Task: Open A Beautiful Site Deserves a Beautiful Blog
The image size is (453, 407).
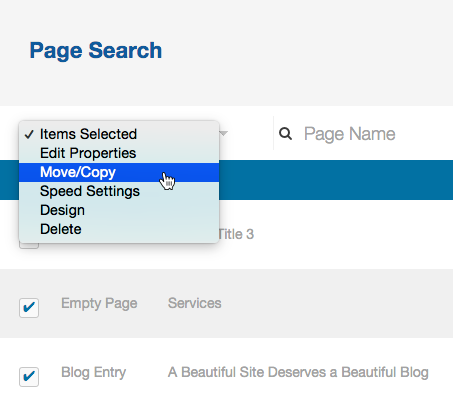Action: coord(298,372)
